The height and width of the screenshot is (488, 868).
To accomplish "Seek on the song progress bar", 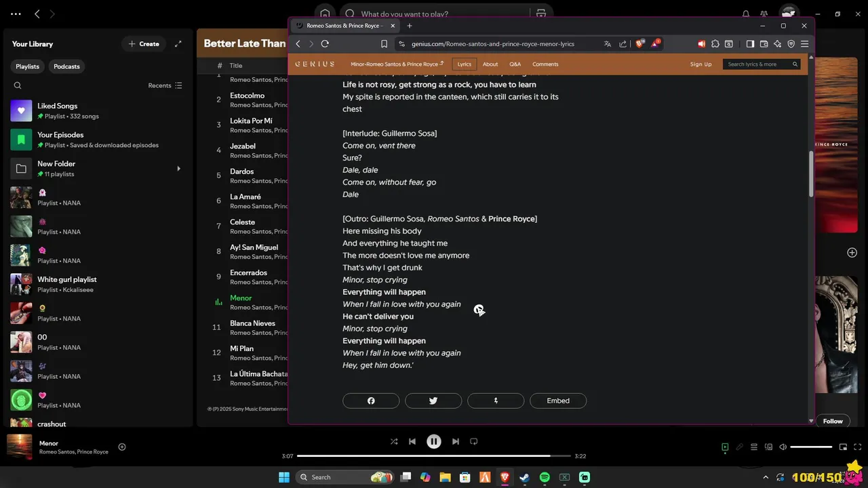I will point(434,456).
